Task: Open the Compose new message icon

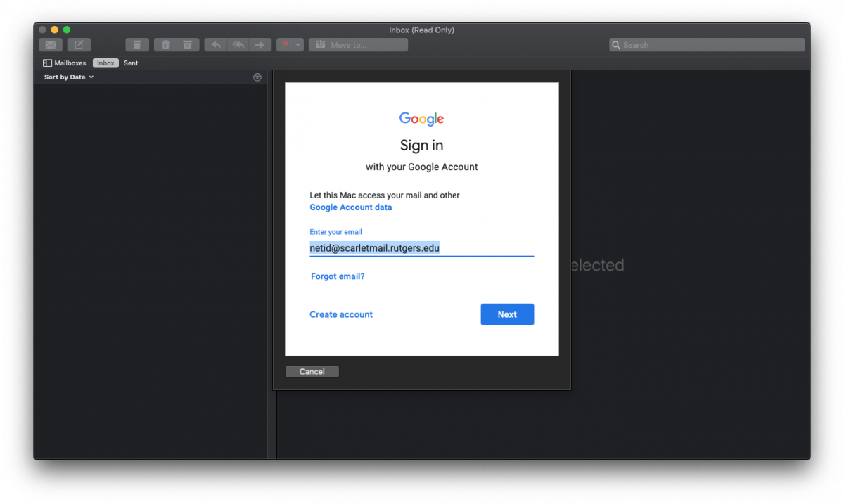Action: point(79,44)
